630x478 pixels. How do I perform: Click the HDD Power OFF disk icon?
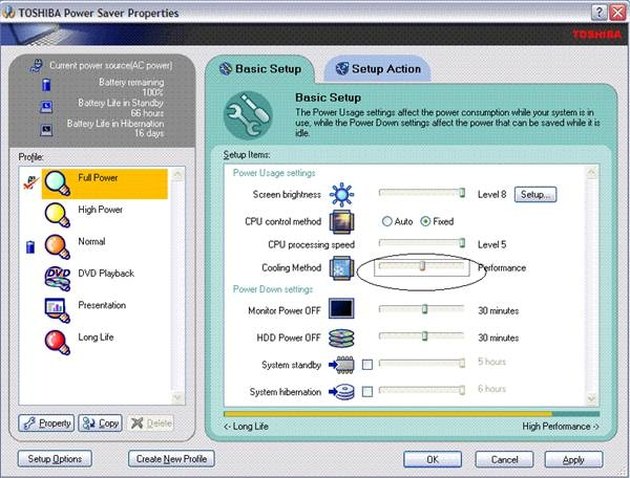[342, 338]
